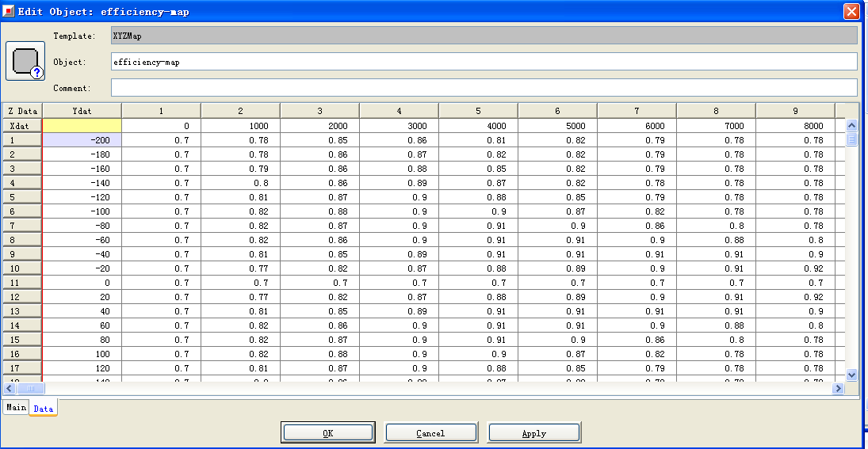Click the Ydat cell showing 100

click(x=82, y=354)
